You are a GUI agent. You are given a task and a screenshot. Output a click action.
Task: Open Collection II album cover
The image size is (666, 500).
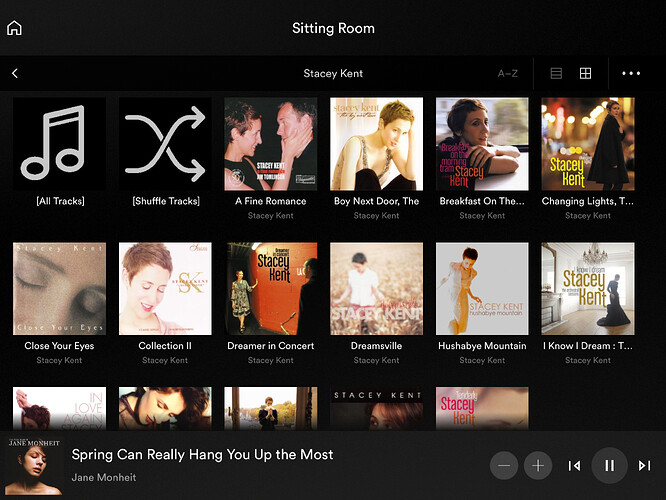pos(165,288)
